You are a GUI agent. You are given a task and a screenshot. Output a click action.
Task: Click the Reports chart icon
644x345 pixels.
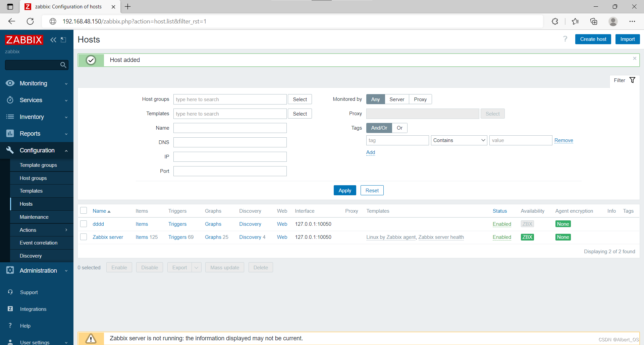coord(10,133)
